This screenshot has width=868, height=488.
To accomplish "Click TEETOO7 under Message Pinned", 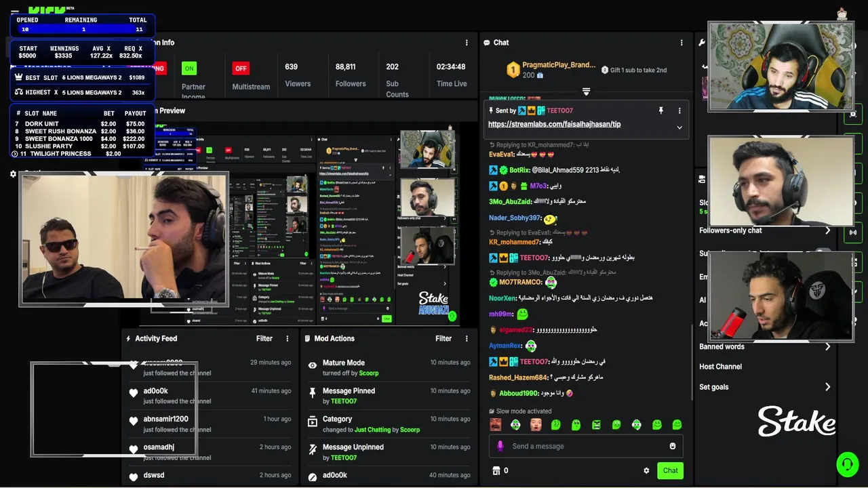I will (x=344, y=401).
